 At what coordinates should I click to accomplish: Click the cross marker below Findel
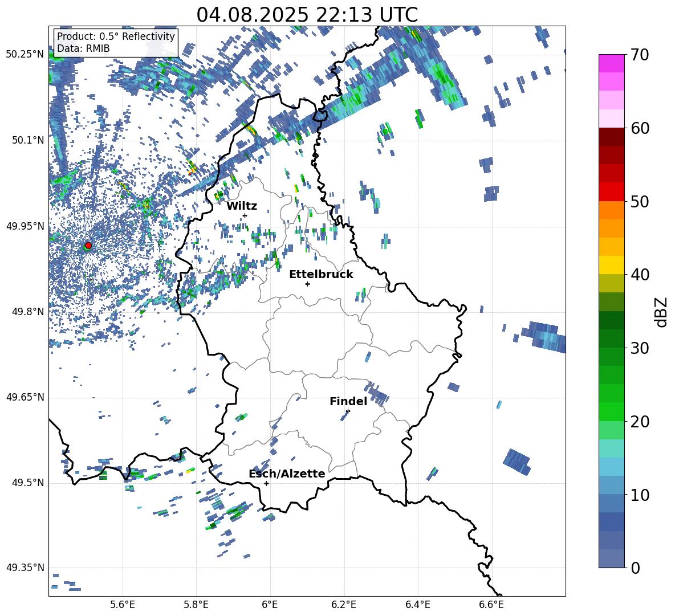tap(348, 411)
